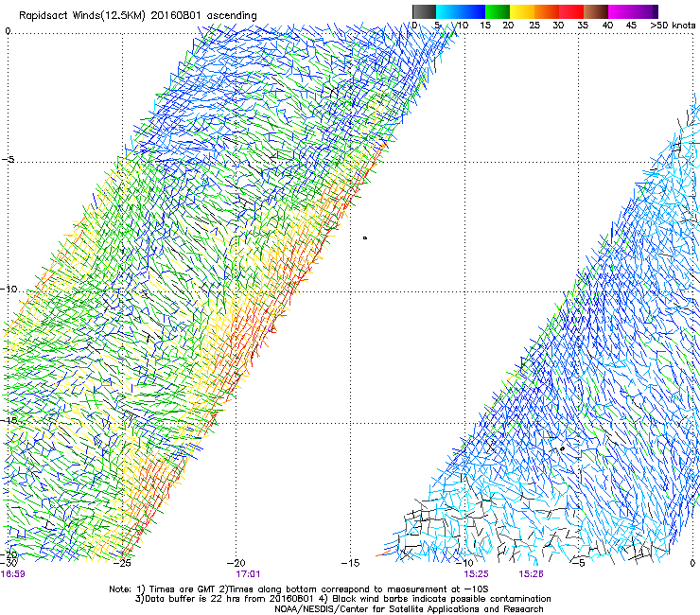Click the blue 5-15 knots legend gradient
Screen dimensions: 700x615
[x=461, y=11]
